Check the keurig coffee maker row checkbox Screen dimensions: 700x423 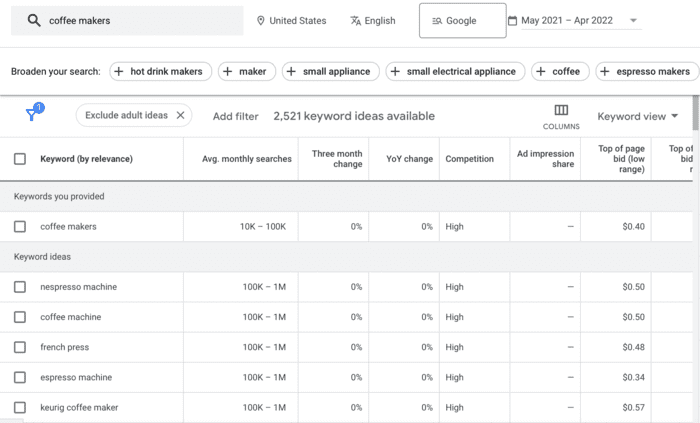tap(20, 407)
